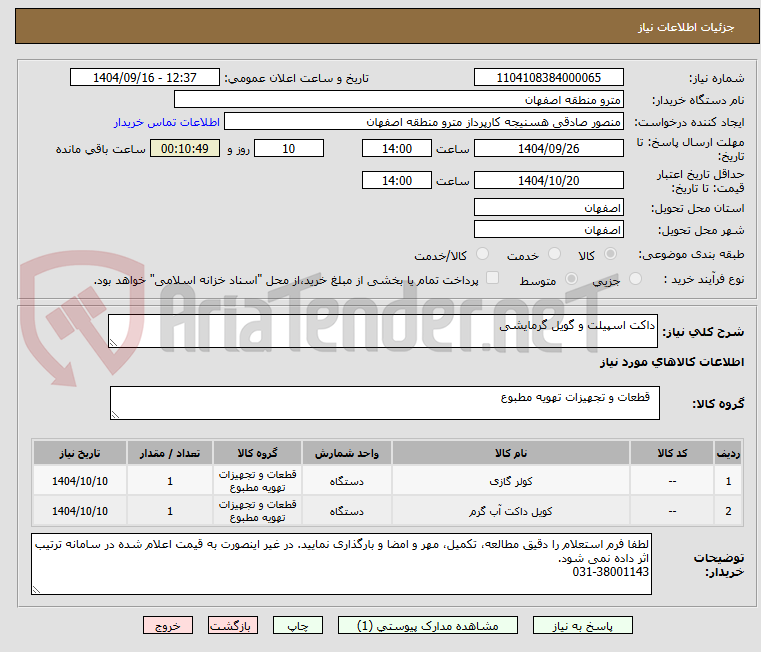Click the تعداد / مقدار column header
The image size is (761, 652).
170,453
